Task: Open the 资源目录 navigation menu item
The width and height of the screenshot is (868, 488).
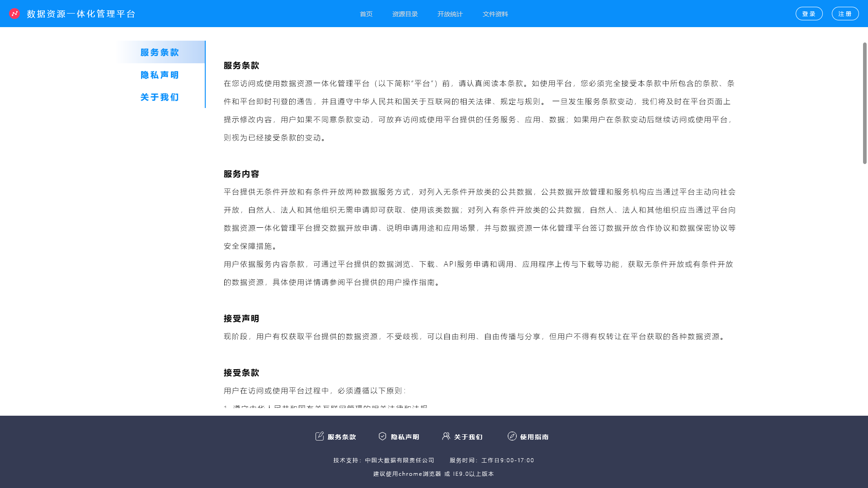Action: tap(405, 14)
